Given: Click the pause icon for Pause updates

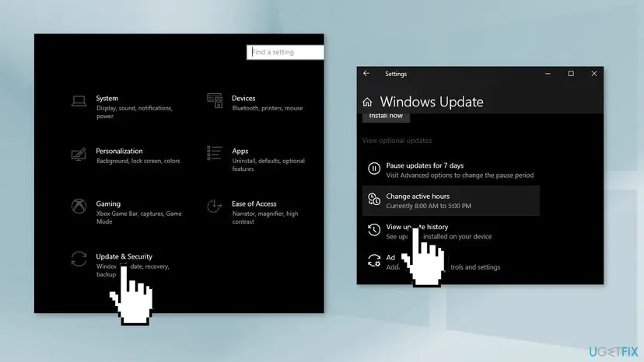Looking at the screenshot, I should pos(374,169).
